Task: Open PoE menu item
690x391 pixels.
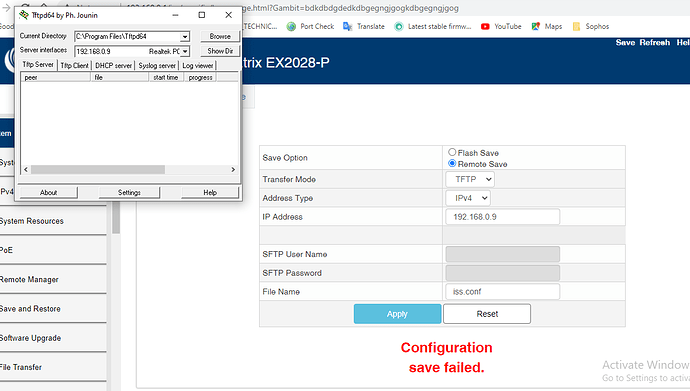Action: (53, 250)
